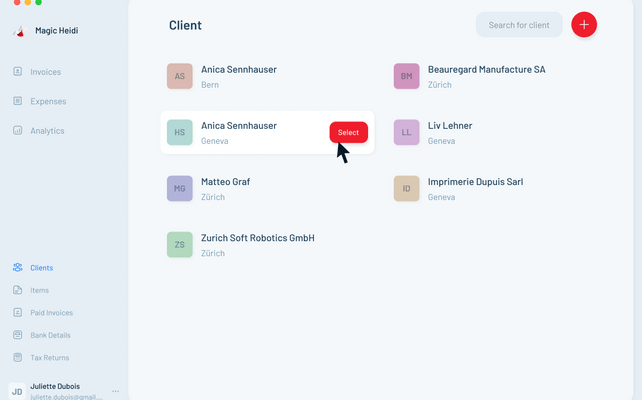The image size is (642, 400).
Task: Open Anica Sennhauser from Bern
Action: pyautogui.click(x=238, y=76)
